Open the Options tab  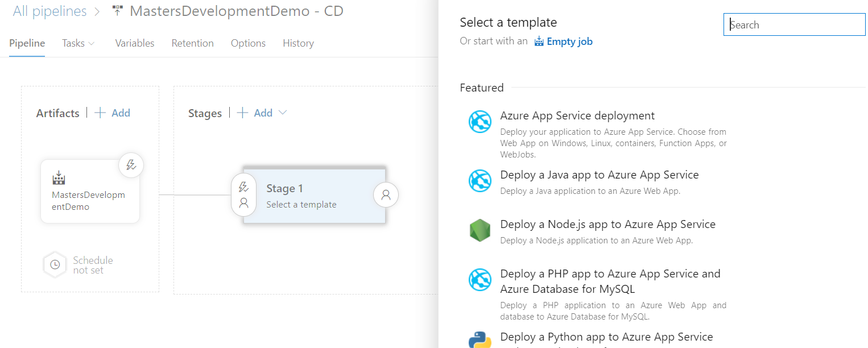248,43
